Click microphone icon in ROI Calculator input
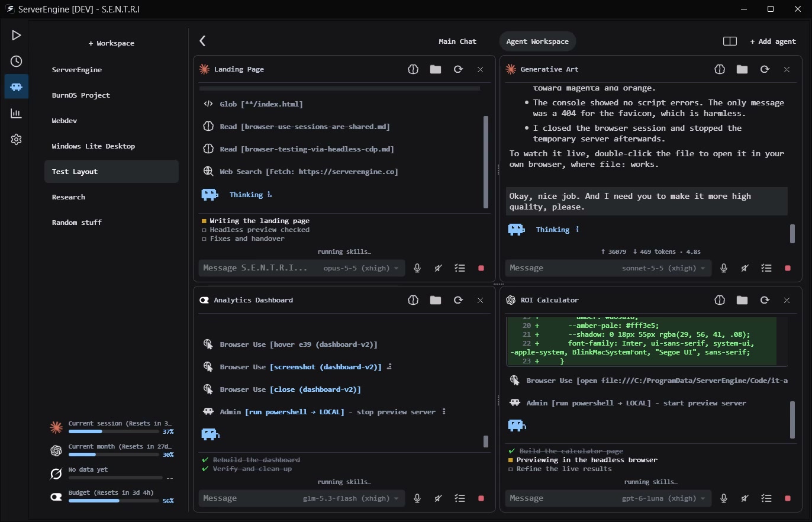This screenshot has height=522, width=812. [723, 498]
